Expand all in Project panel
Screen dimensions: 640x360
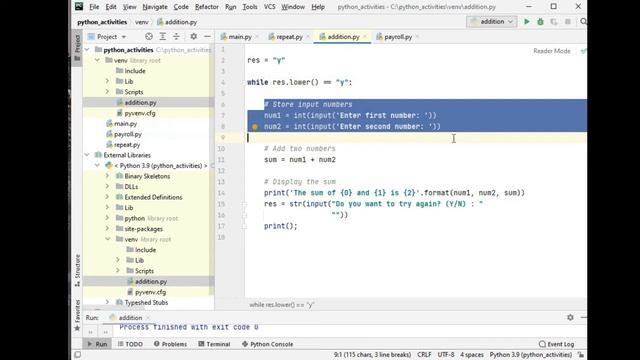click(162, 37)
